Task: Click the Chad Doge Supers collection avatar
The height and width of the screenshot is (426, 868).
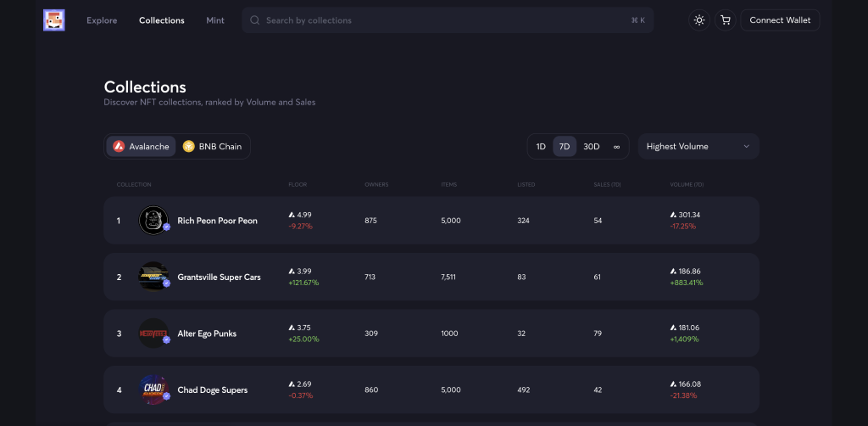Action: point(153,390)
